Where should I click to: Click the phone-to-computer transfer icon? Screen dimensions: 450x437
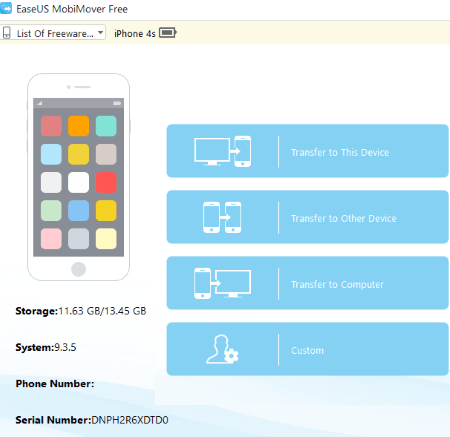(x=222, y=283)
